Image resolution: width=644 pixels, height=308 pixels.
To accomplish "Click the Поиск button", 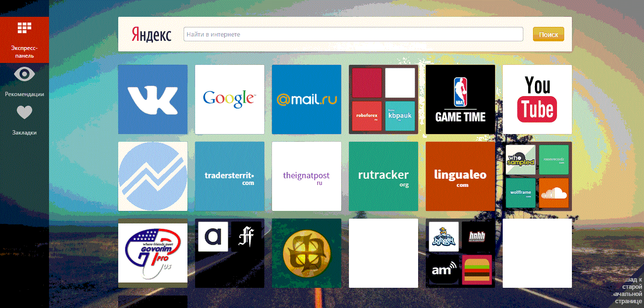I will point(548,35).
